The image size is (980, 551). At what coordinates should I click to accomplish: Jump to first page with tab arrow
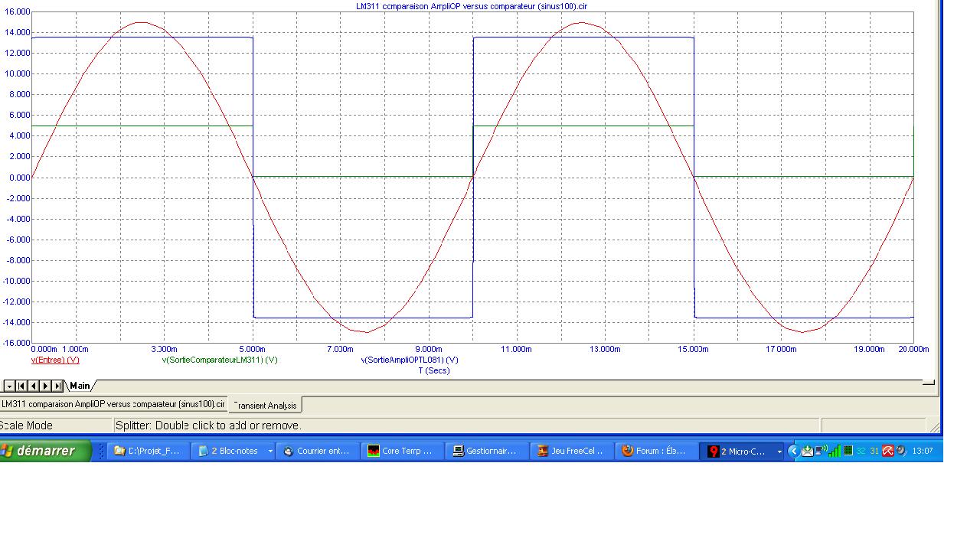(x=21, y=386)
